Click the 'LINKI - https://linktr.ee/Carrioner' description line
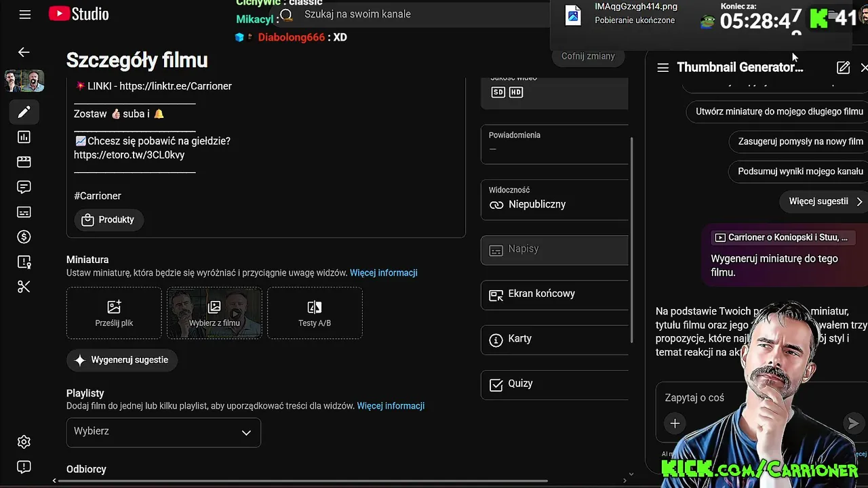Viewport: 868px width, 488px height. pyautogui.click(x=153, y=86)
